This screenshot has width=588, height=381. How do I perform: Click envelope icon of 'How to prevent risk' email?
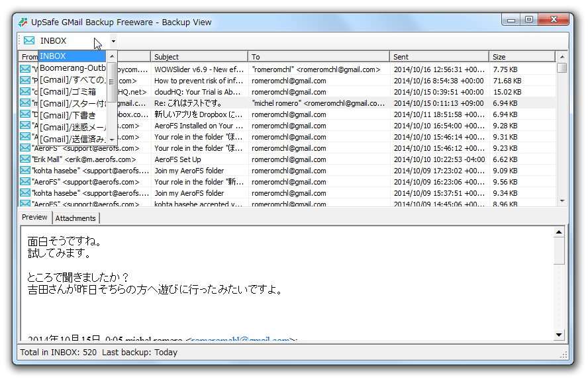[x=25, y=80]
